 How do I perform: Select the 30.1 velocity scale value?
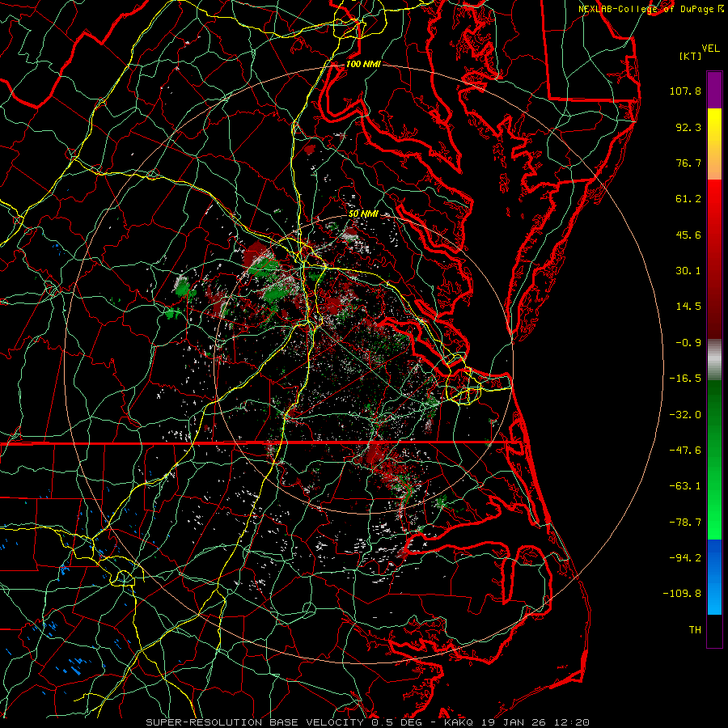point(688,271)
